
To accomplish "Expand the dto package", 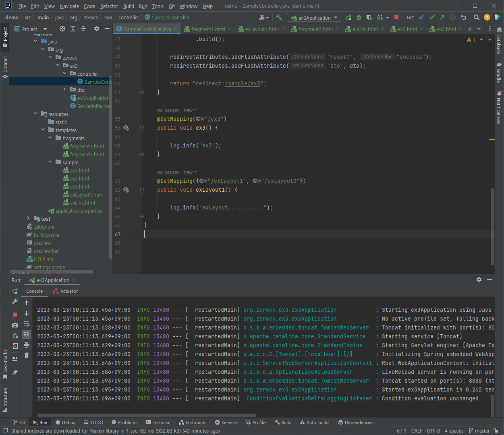I will click(65, 89).
